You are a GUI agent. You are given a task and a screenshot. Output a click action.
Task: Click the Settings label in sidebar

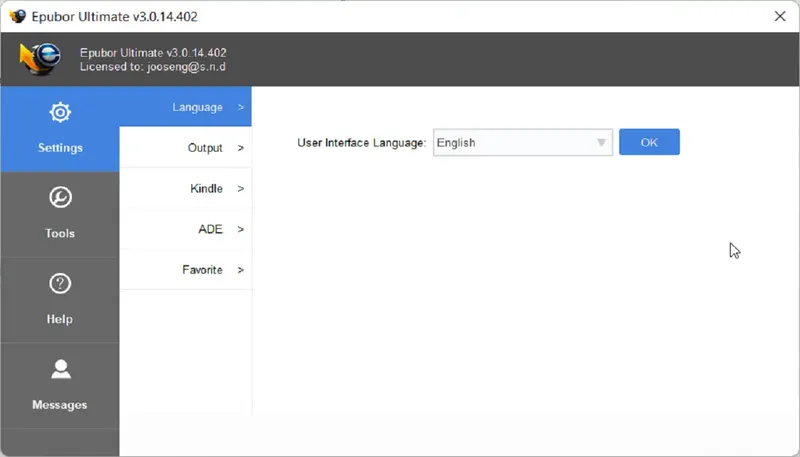pyautogui.click(x=60, y=148)
